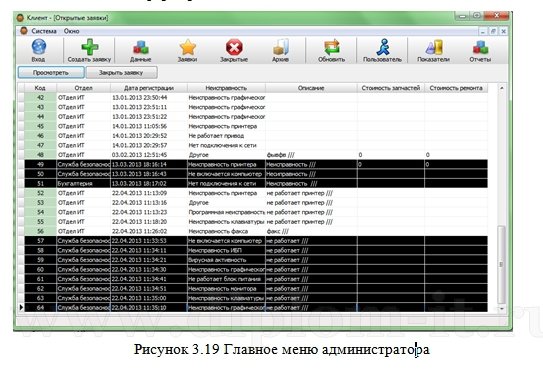Screen dimensions: 543x376
Task: Sort by the Код column header
Action: (40, 88)
